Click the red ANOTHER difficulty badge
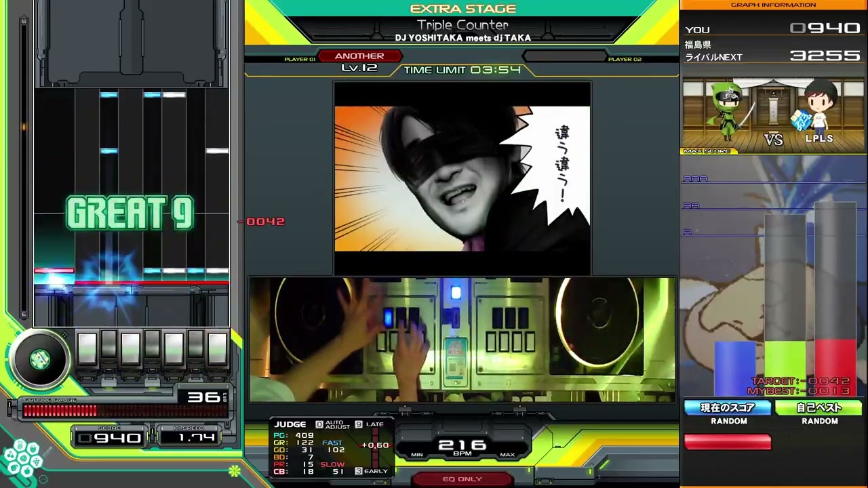The width and height of the screenshot is (868, 488). tap(359, 56)
